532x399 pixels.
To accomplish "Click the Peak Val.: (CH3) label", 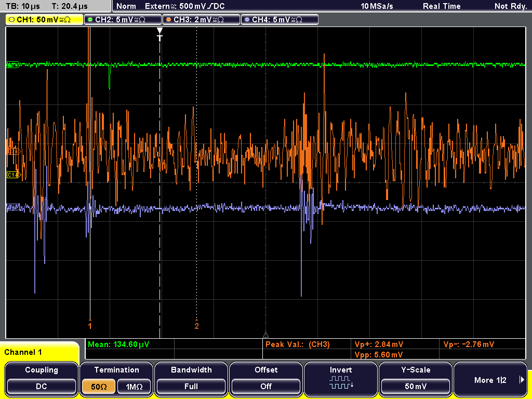I will point(298,344).
